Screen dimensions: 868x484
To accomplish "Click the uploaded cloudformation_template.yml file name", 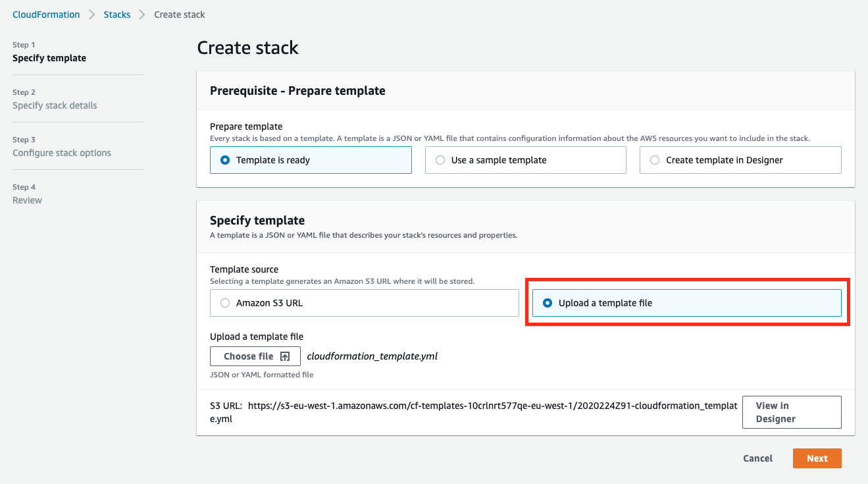I will click(x=372, y=356).
